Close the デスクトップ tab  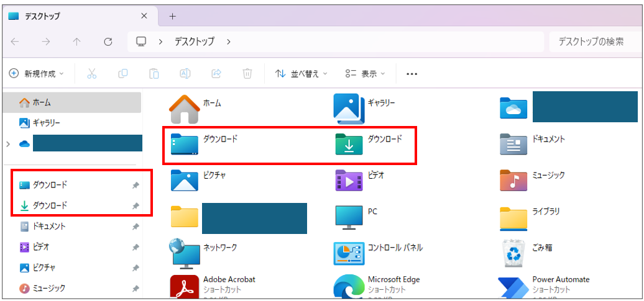tap(144, 16)
